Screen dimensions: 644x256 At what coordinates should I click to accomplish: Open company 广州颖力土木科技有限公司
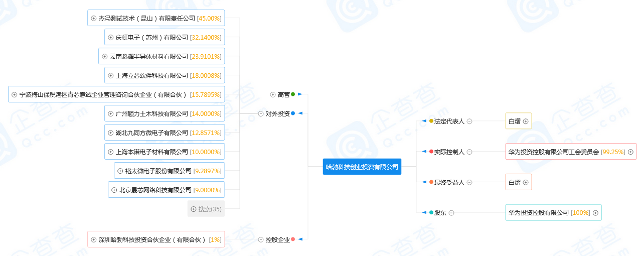click(x=151, y=113)
